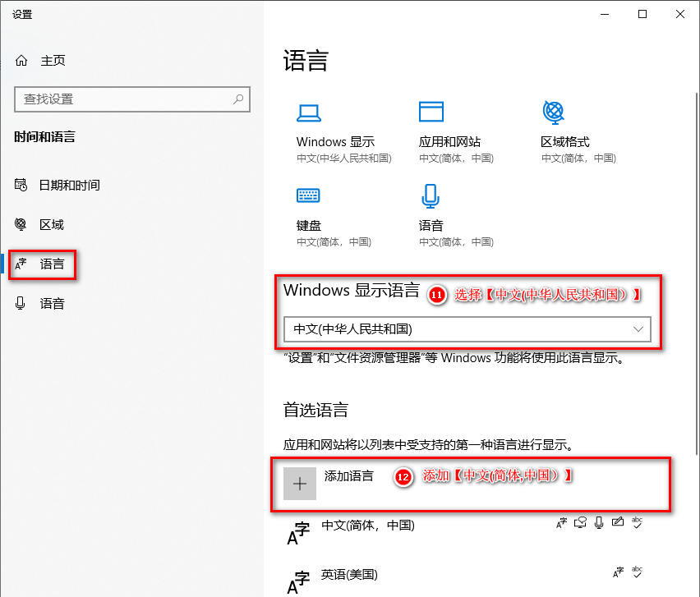The height and width of the screenshot is (597, 700).
Task: Click speech recognition microphone icon on 中文(简体，中国) row
Action: tap(599, 522)
